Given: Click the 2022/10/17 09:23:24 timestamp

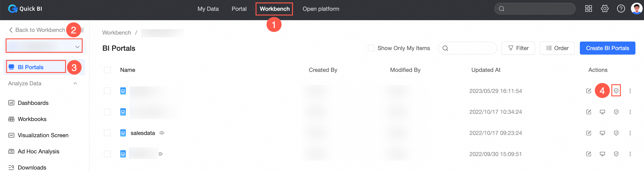Looking at the screenshot, I should tap(495, 133).
